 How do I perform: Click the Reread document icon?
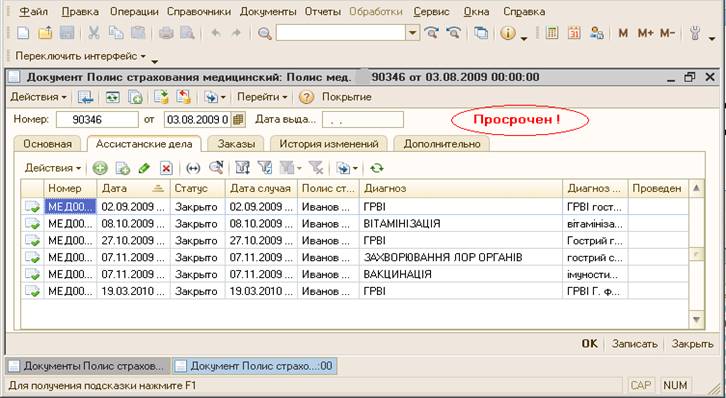[x=113, y=97]
